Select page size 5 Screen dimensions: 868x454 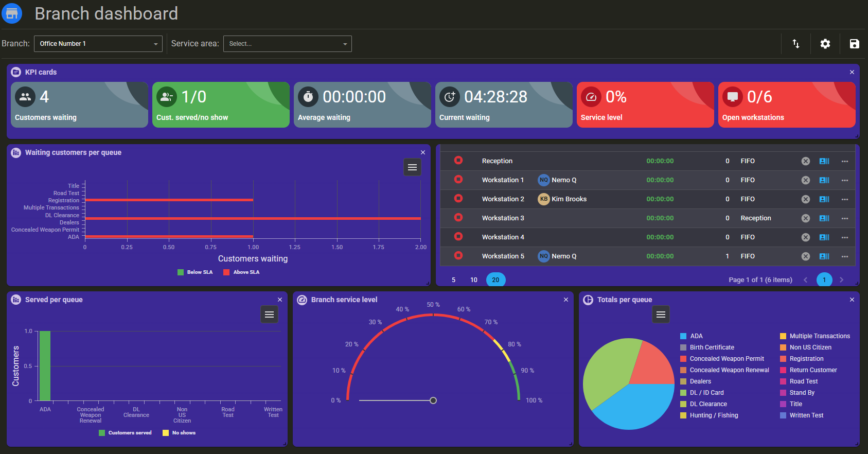453,280
